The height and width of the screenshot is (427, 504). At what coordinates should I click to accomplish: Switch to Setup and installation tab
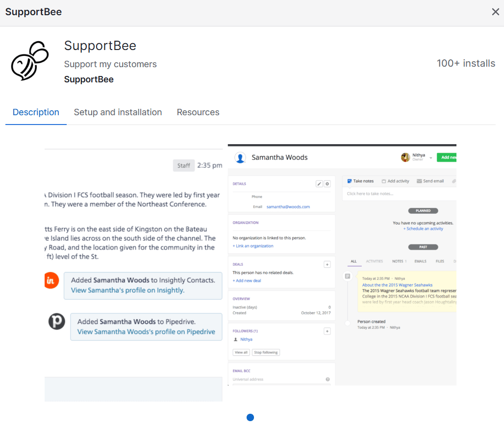(x=118, y=112)
